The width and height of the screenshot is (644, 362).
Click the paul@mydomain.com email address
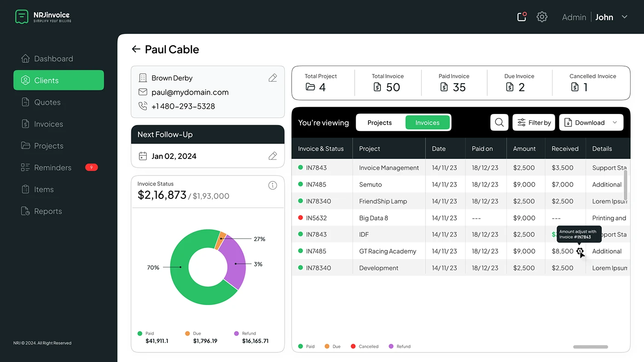(x=190, y=92)
